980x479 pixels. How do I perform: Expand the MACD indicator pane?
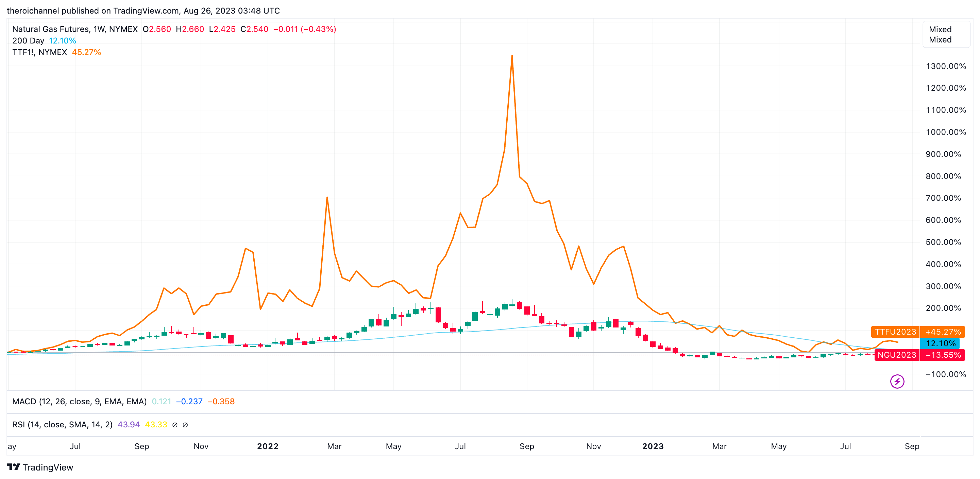(x=79, y=402)
